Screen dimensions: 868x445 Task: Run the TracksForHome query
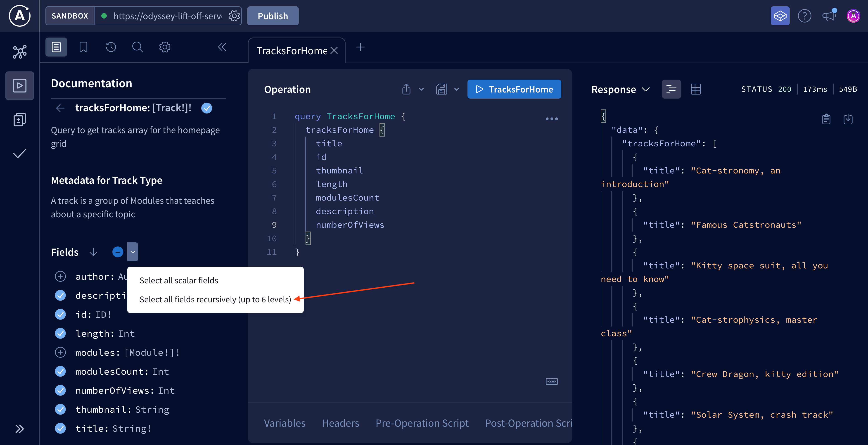coord(514,89)
